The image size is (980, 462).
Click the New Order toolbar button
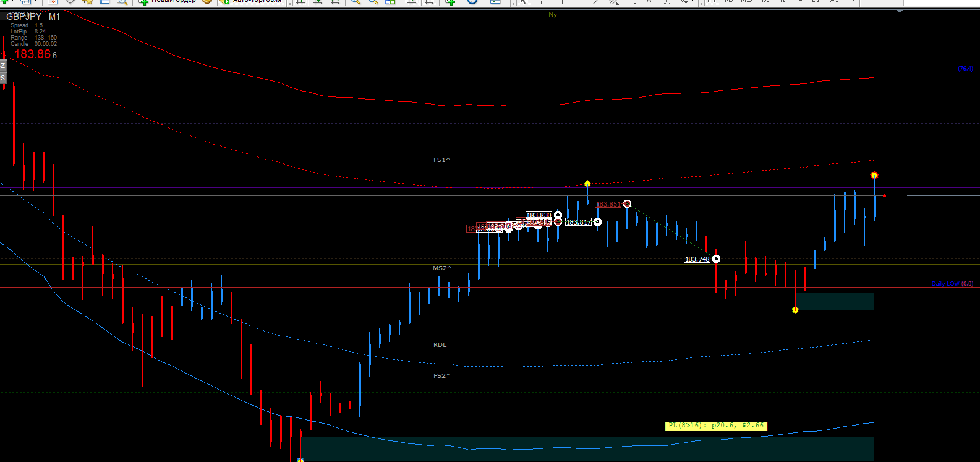coord(168,2)
